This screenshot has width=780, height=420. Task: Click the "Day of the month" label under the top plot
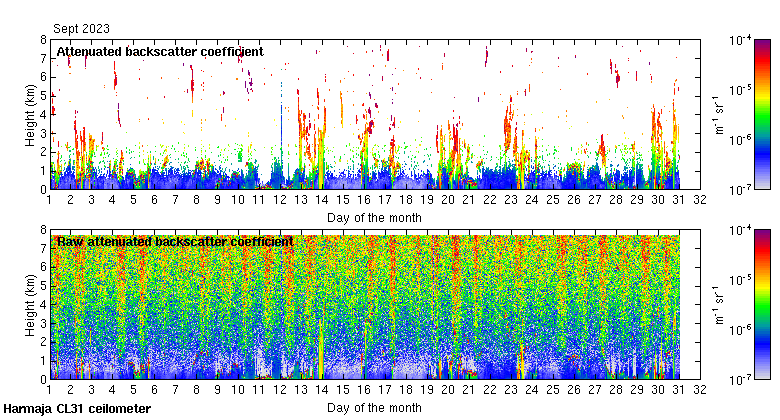point(374,218)
